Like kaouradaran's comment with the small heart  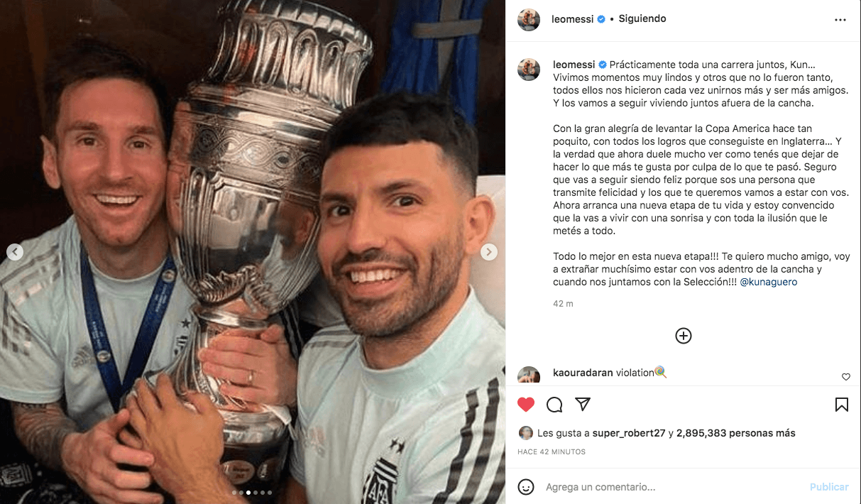[x=846, y=377]
